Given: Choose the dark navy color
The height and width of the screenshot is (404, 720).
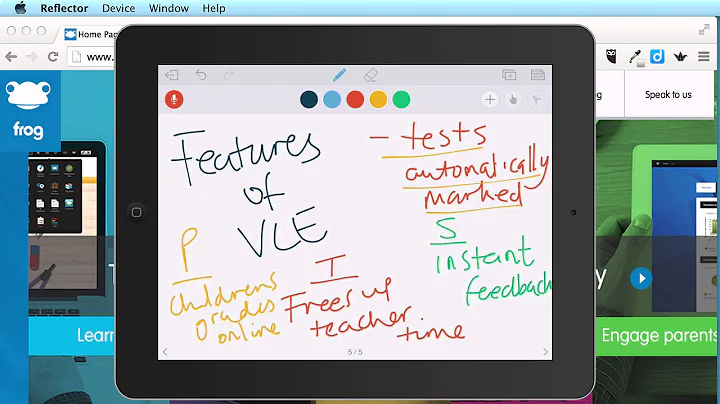Looking at the screenshot, I should click(x=309, y=100).
